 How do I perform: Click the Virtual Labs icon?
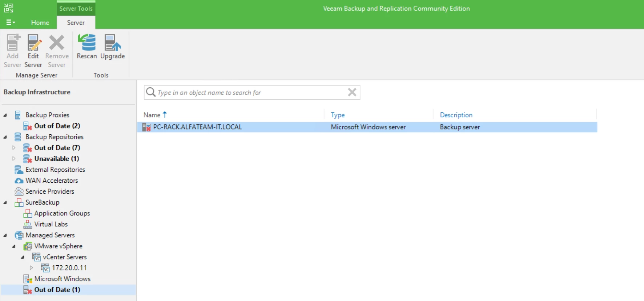click(x=28, y=224)
